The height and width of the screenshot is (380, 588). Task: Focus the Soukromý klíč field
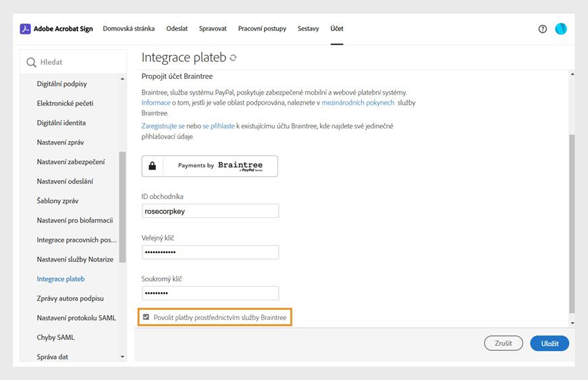[x=210, y=293]
